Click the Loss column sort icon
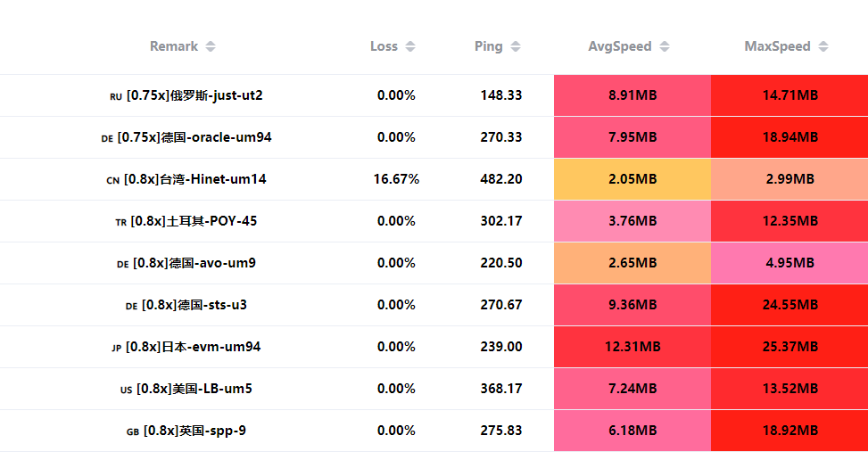The height and width of the screenshot is (452, 868). click(410, 46)
